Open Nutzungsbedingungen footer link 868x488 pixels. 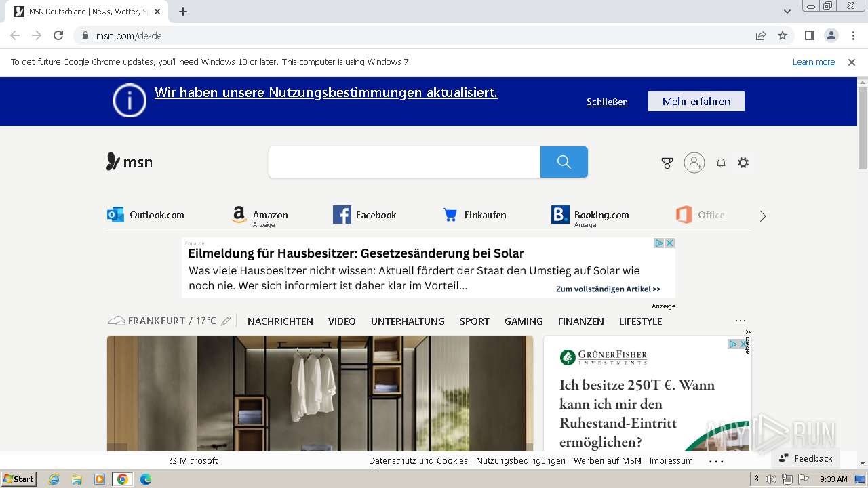click(x=521, y=460)
